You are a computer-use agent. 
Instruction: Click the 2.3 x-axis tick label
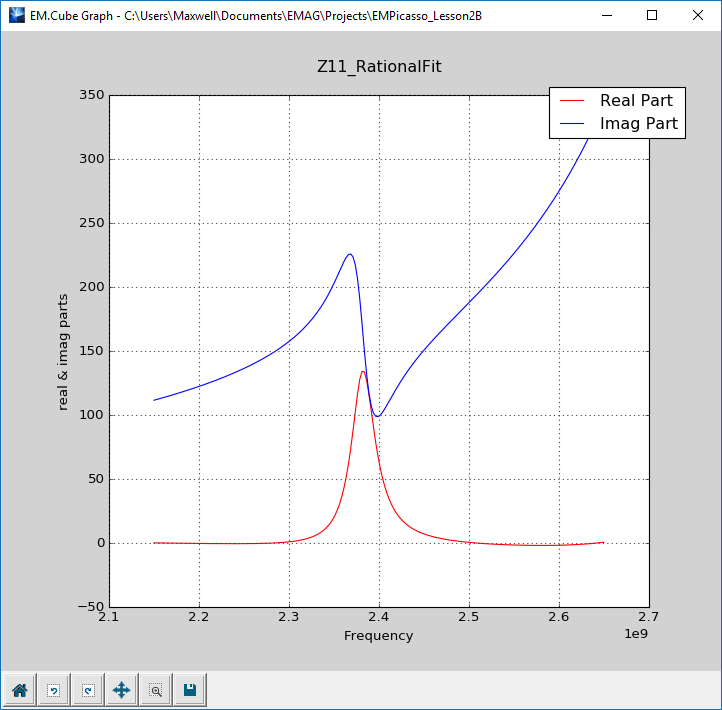288,617
